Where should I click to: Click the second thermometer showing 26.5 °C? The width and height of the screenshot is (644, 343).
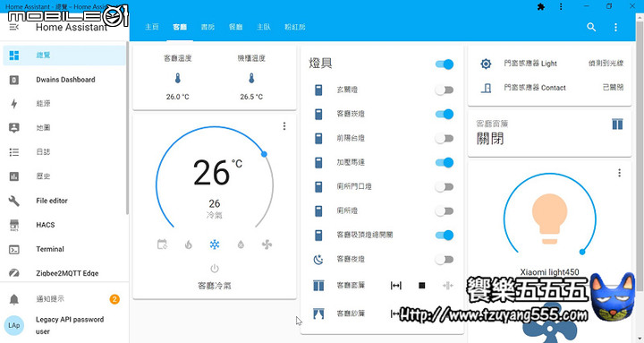click(x=251, y=78)
